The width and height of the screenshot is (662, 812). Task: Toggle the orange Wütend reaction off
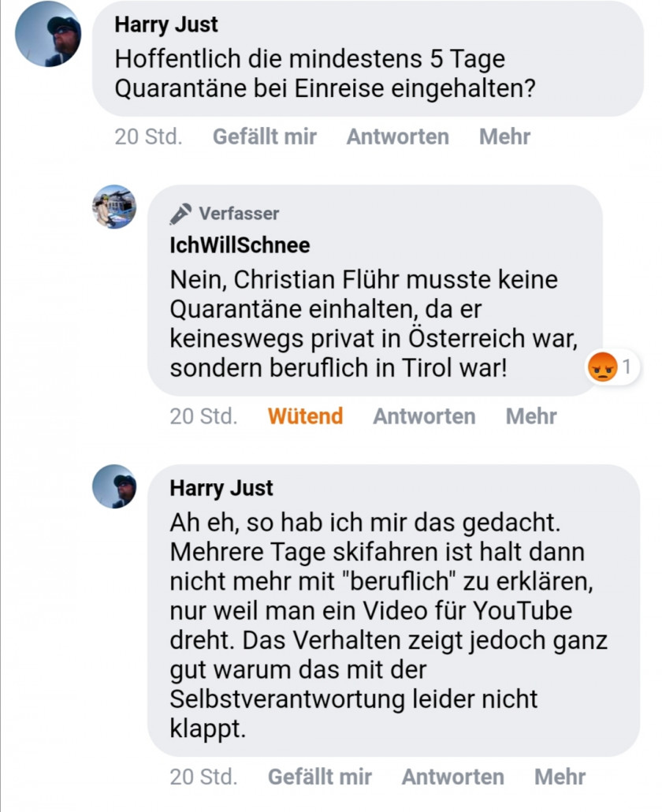point(305,416)
